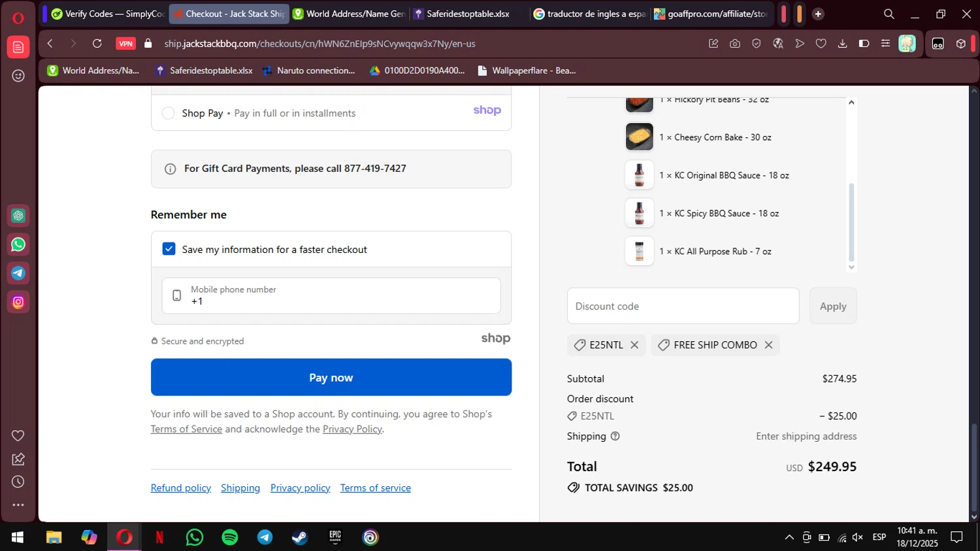Click the shipping help question icon
The width and height of the screenshot is (980, 551).
615,436
